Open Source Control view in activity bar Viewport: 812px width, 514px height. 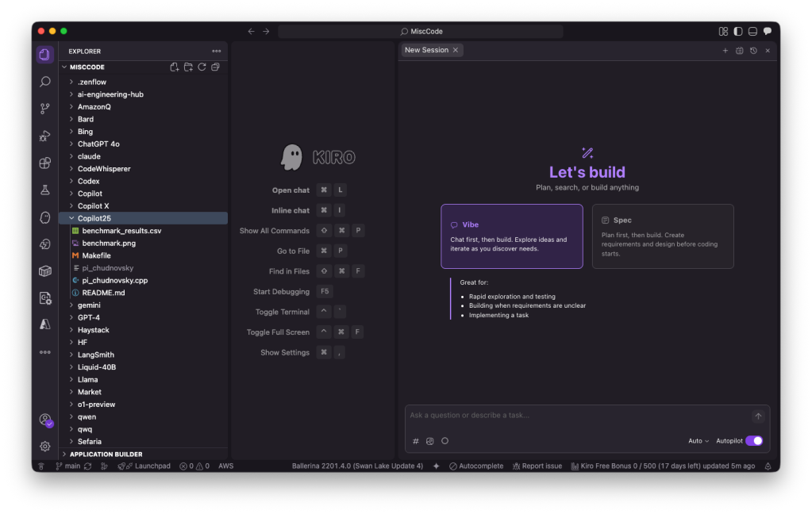(45, 109)
